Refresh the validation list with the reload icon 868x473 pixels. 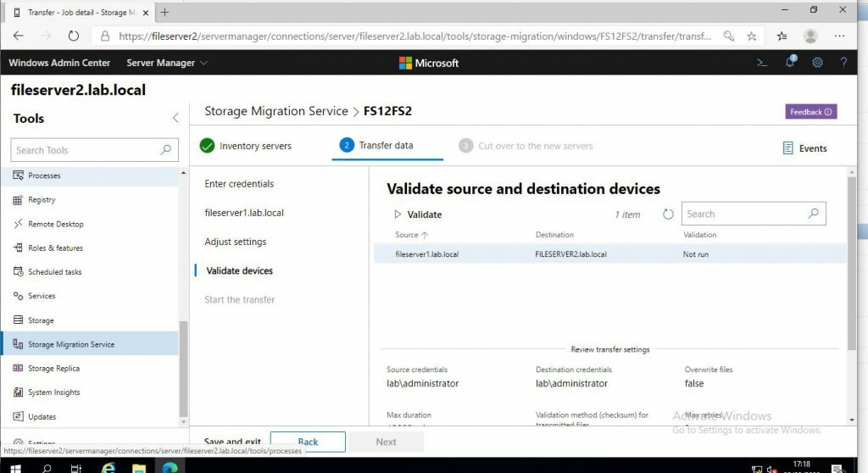[x=668, y=214]
